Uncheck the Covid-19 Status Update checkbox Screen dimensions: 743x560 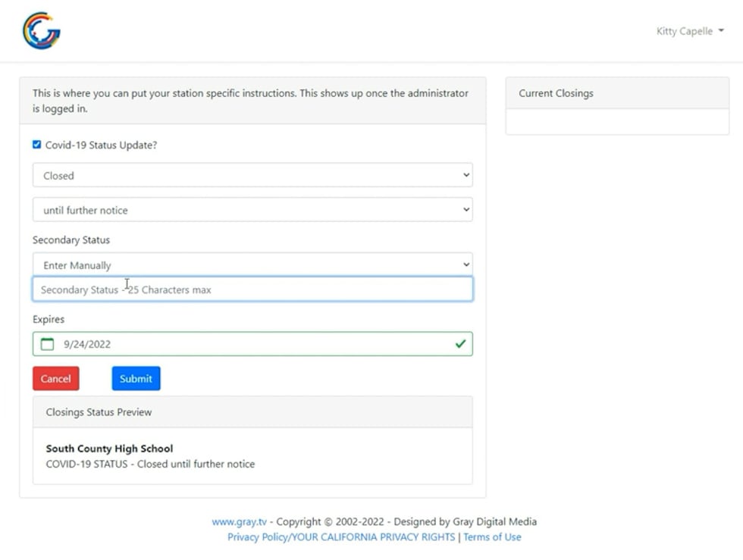[37, 145]
